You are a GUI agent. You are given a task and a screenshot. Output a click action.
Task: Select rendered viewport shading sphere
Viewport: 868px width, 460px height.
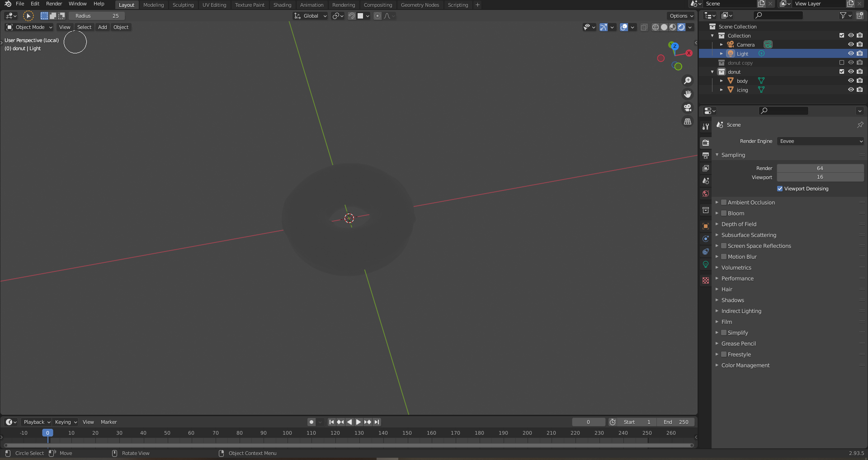681,27
